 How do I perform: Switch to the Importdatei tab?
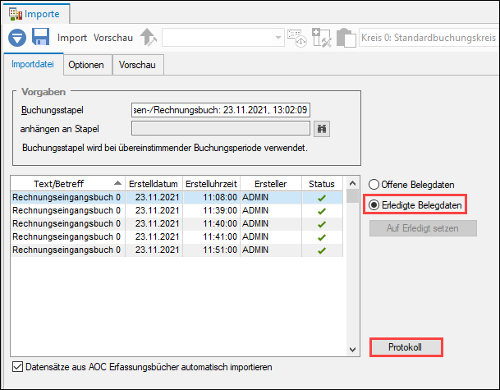[33, 64]
